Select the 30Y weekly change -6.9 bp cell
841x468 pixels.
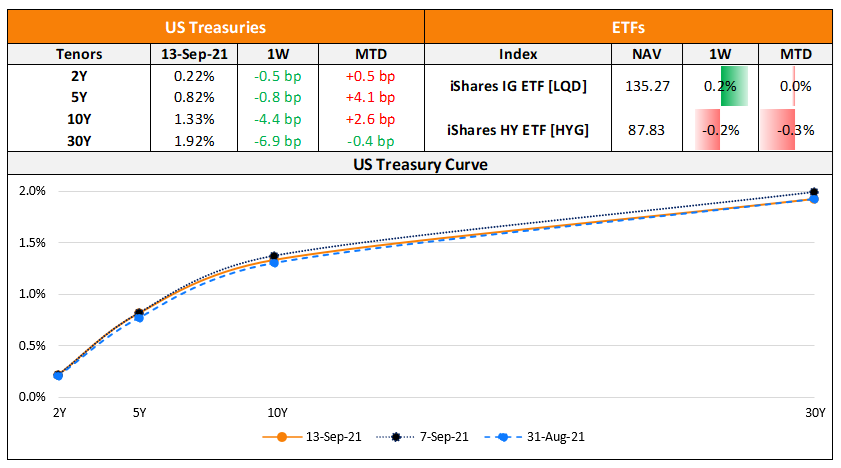(275, 141)
